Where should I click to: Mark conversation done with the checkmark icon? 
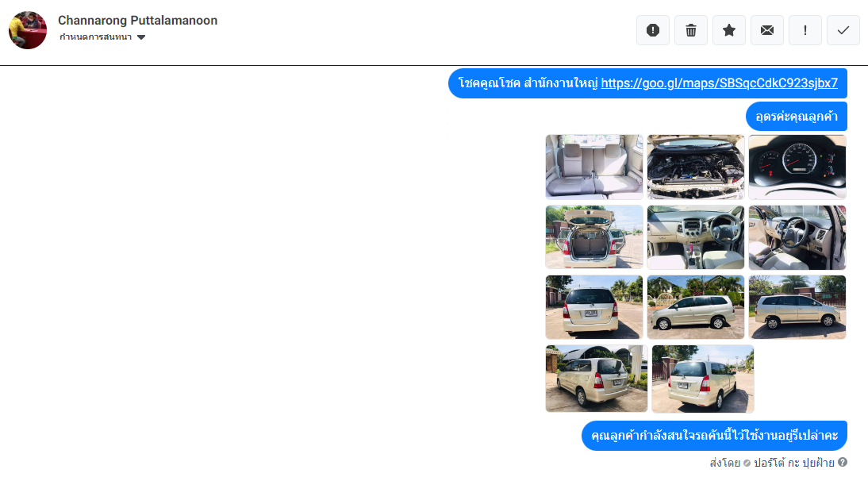pos(843,30)
